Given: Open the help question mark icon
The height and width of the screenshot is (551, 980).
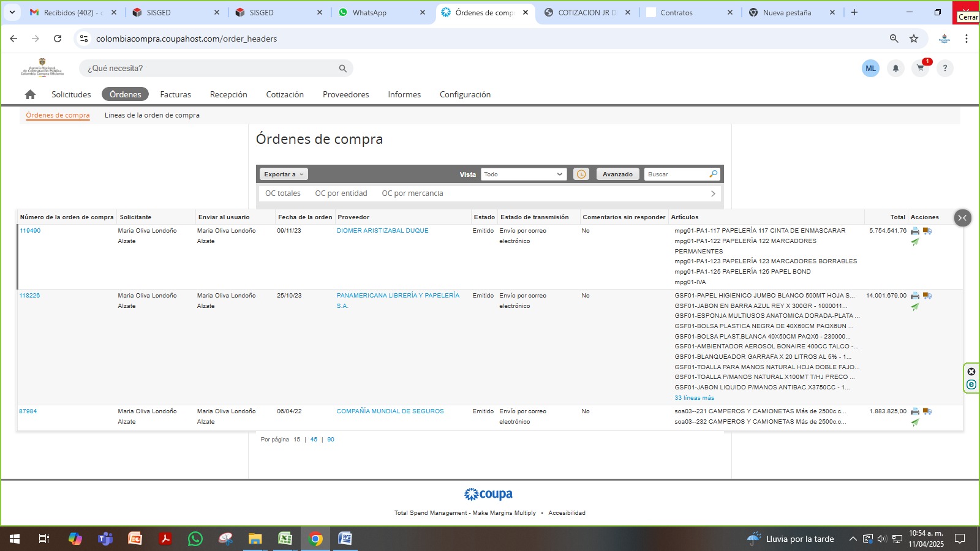Looking at the screenshot, I should pyautogui.click(x=945, y=69).
